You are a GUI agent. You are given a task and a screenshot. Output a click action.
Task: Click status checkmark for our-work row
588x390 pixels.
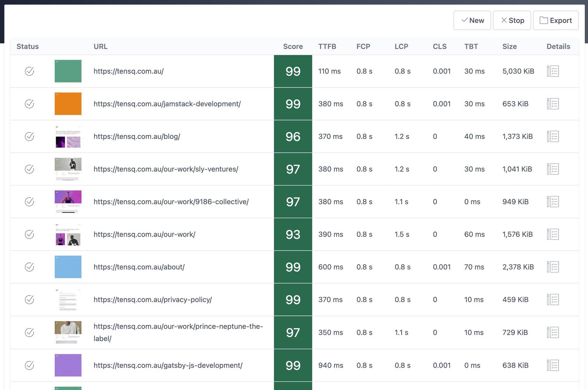pos(29,235)
